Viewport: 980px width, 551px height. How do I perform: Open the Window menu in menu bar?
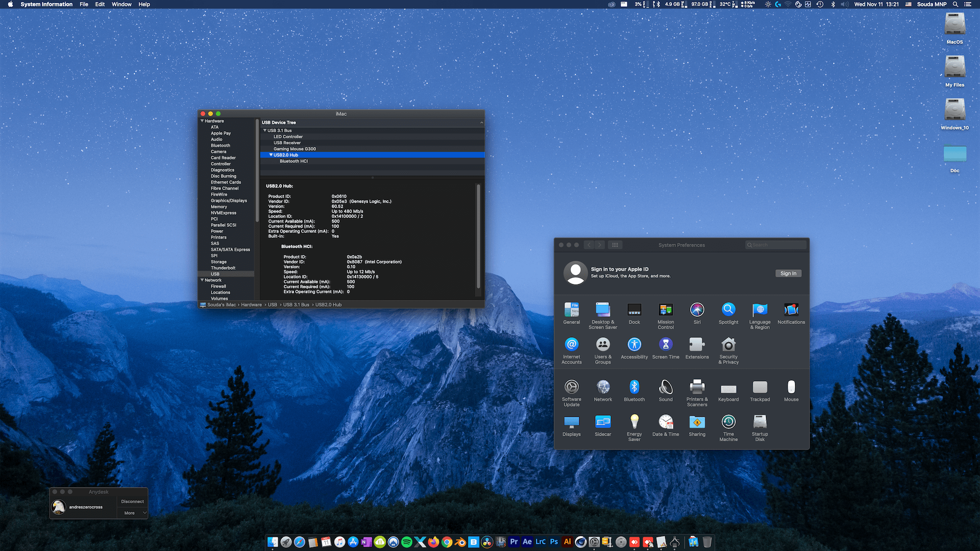click(121, 4)
